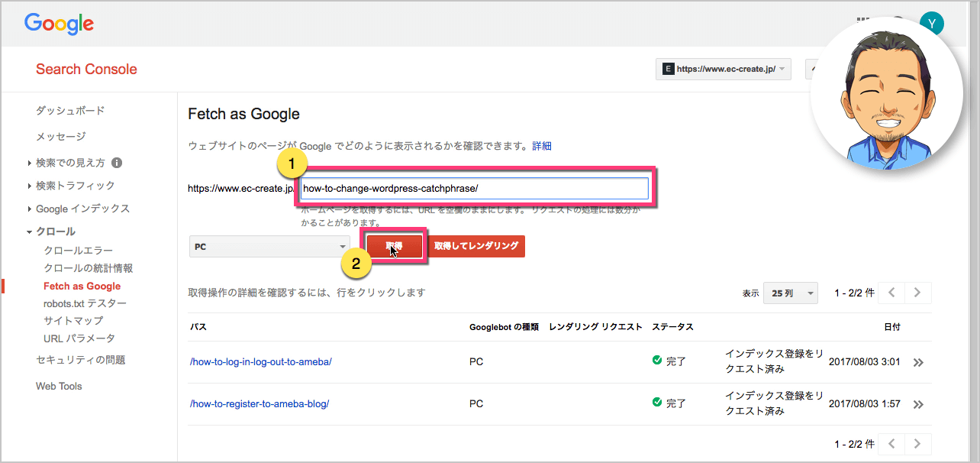Go to next page in top pagination

click(x=918, y=293)
